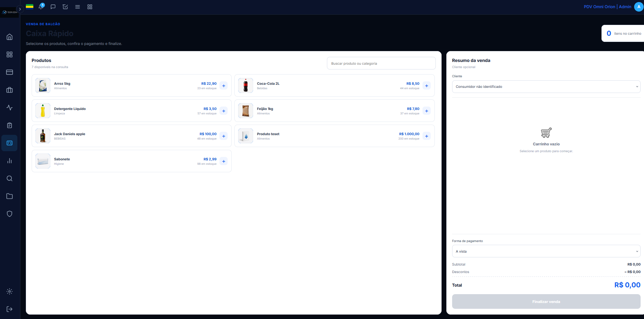Open the clipboard icon in sidebar

10,125
